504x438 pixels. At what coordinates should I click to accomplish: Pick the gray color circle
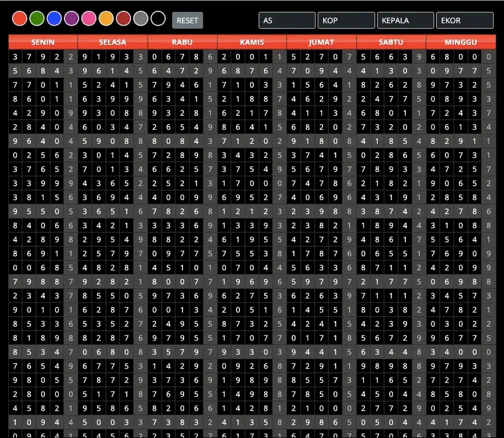click(141, 19)
